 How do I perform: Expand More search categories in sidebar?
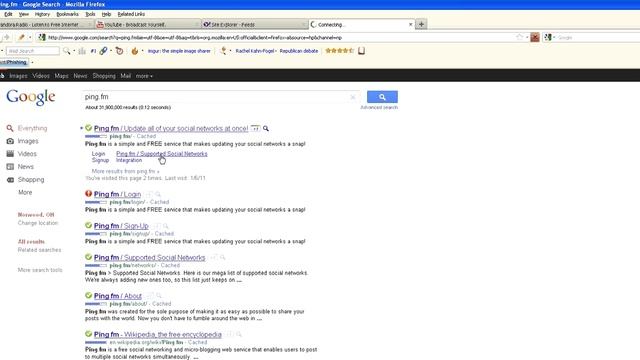click(25, 192)
